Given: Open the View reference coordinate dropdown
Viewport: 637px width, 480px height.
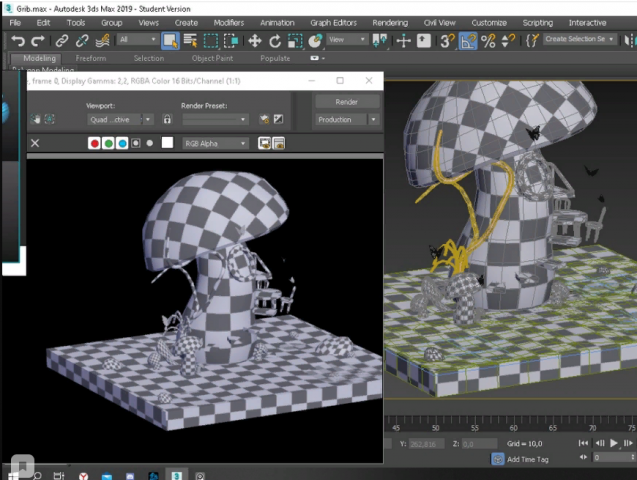Looking at the screenshot, I should click(347, 39).
